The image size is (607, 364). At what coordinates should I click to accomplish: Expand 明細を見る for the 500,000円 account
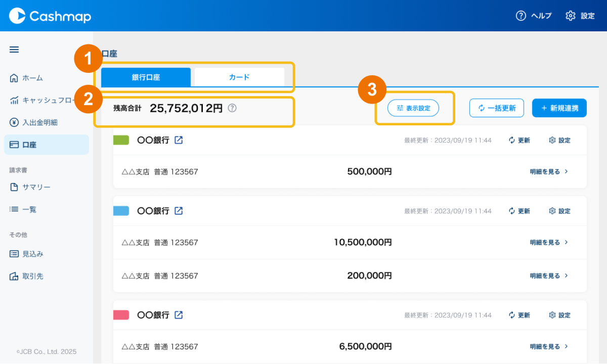click(549, 171)
